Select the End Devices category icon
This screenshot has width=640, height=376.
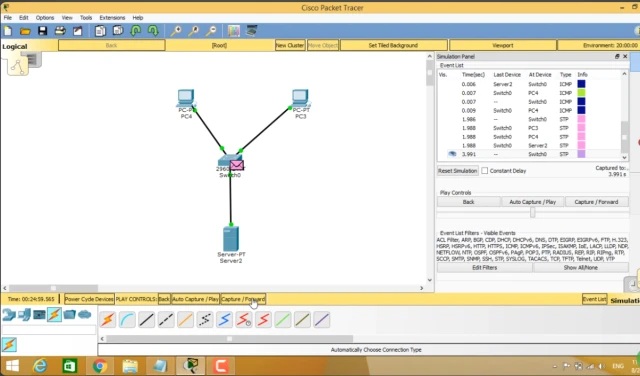[24, 315]
